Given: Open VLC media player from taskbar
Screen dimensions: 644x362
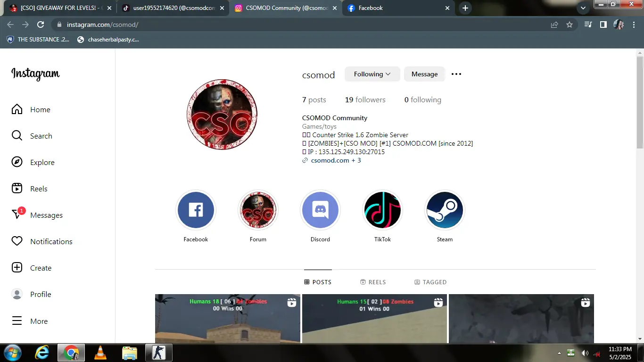Looking at the screenshot, I should point(100,353).
